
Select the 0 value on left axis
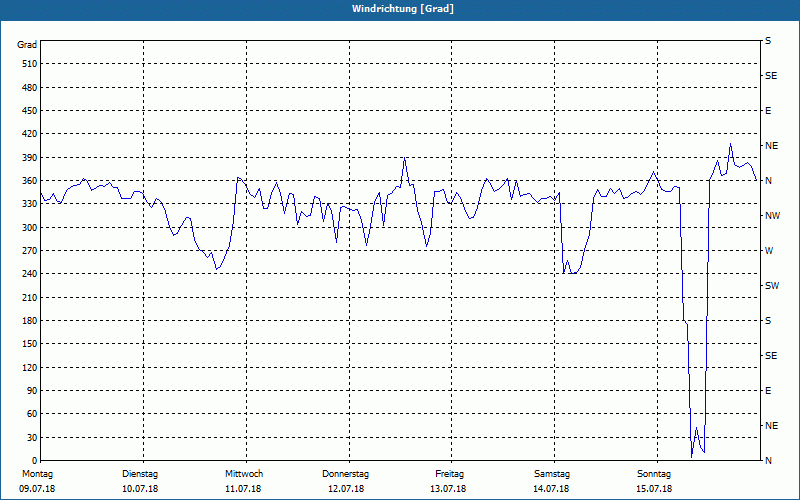35,461
